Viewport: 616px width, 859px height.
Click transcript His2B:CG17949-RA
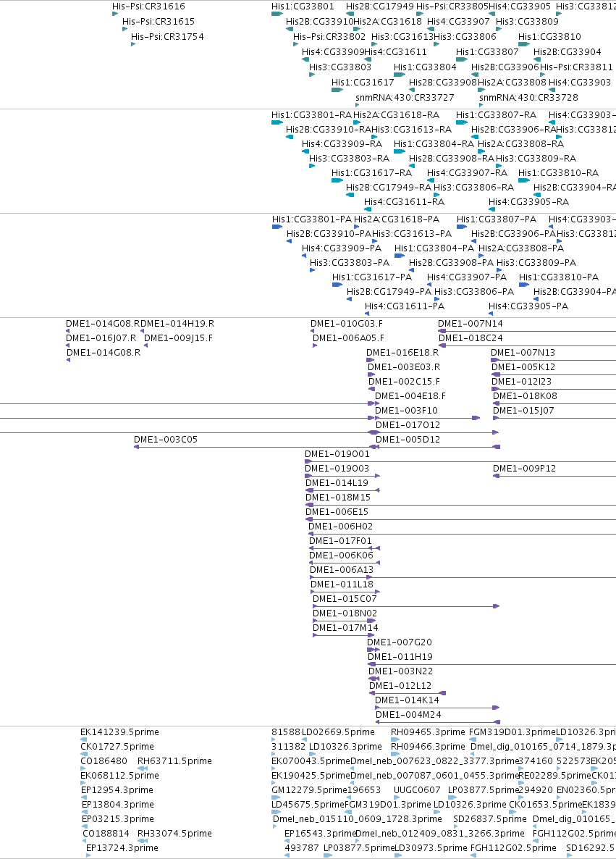point(388,188)
